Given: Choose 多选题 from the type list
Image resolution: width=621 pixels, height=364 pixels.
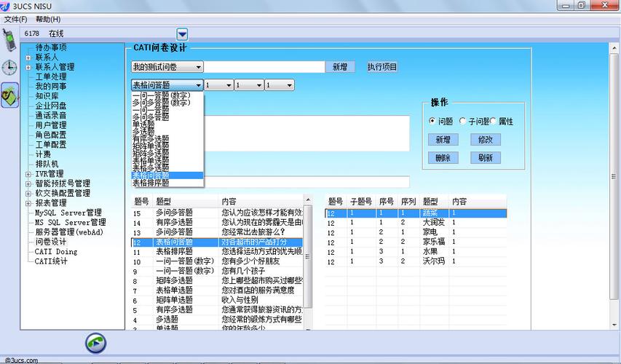Looking at the screenshot, I should [167, 132].
